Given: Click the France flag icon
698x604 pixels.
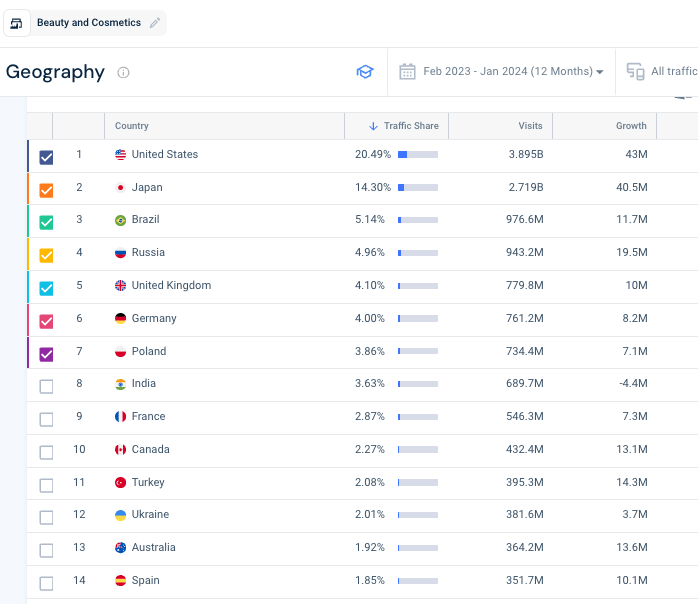Looking at the screenshot, I should [x=120, y=417].
